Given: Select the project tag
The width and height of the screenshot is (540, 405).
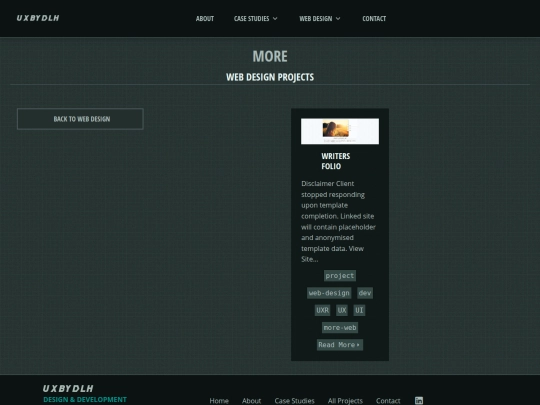Looking at the screenshot, I should pyautogui.click(x=340, y=276).
